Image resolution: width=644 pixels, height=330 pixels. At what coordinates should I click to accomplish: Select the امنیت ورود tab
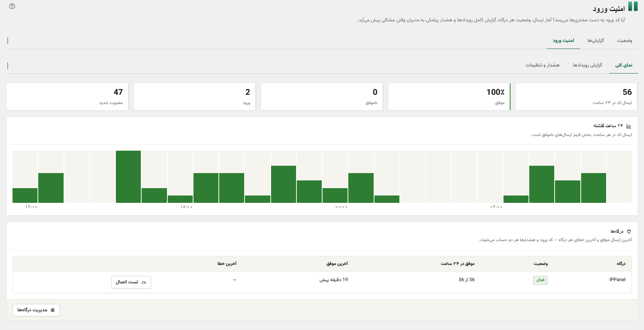[563, 40]
